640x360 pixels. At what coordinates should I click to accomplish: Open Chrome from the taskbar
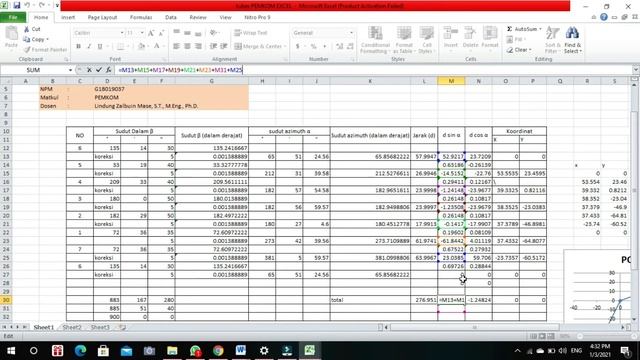[218, 350]
